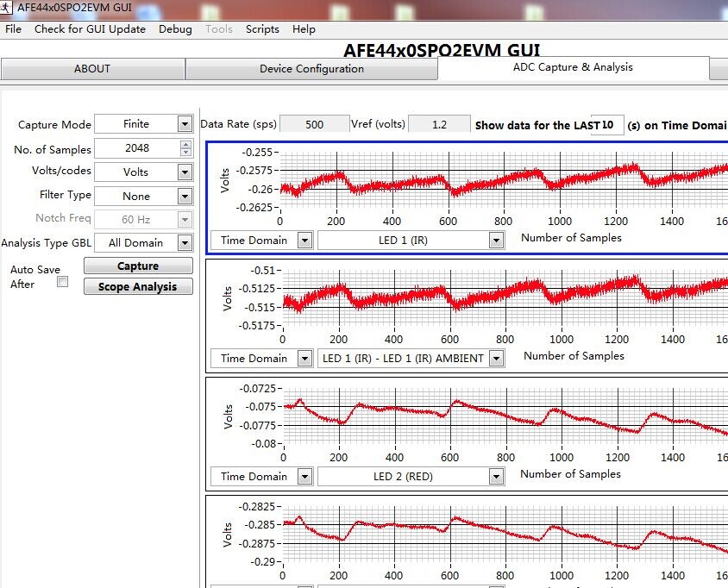
Task: Click the Capture button
Action: point(138,266)
